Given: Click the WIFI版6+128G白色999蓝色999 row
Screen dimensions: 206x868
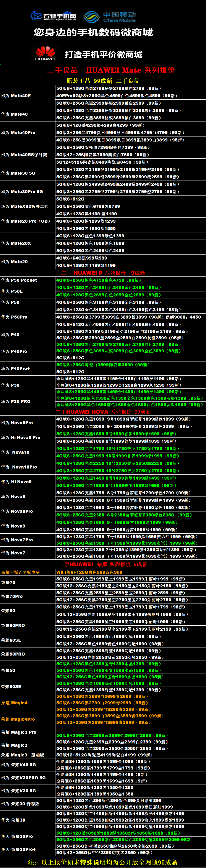Looking at the screenshot, I should tap(131, 572).
